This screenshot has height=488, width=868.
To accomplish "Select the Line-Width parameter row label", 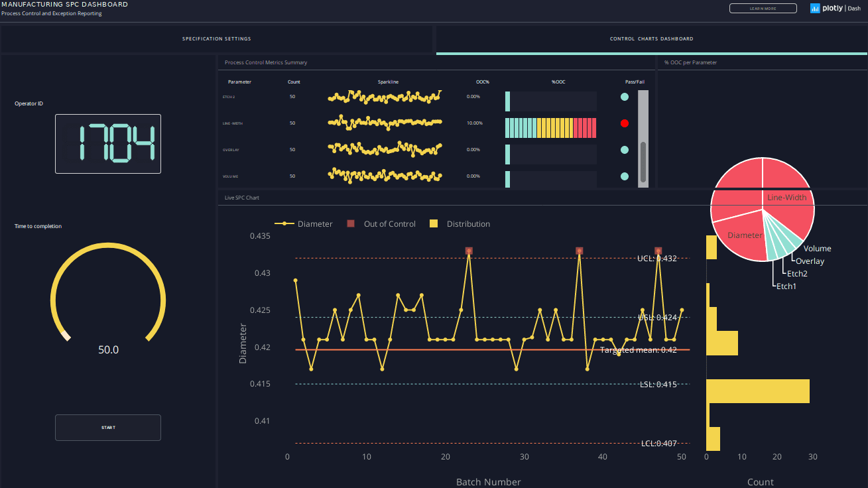I will click(231, 123).
